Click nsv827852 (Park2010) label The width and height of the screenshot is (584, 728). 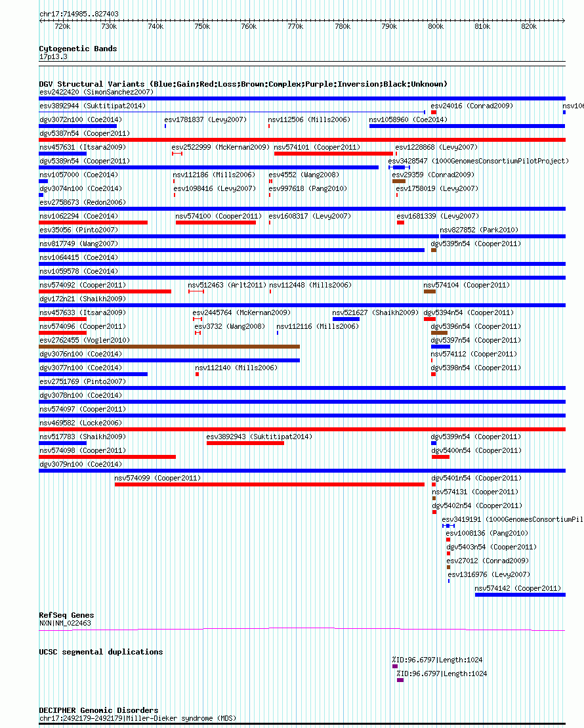tap(479, 230)
